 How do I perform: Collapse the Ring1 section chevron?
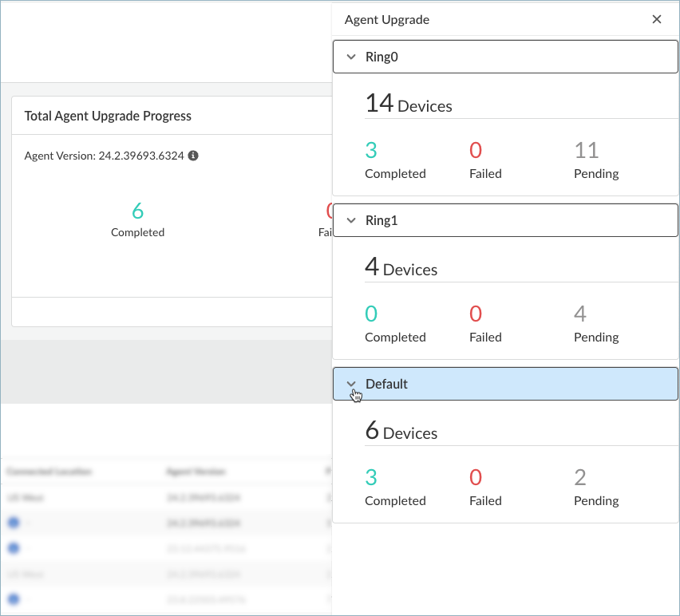[351, 220]
